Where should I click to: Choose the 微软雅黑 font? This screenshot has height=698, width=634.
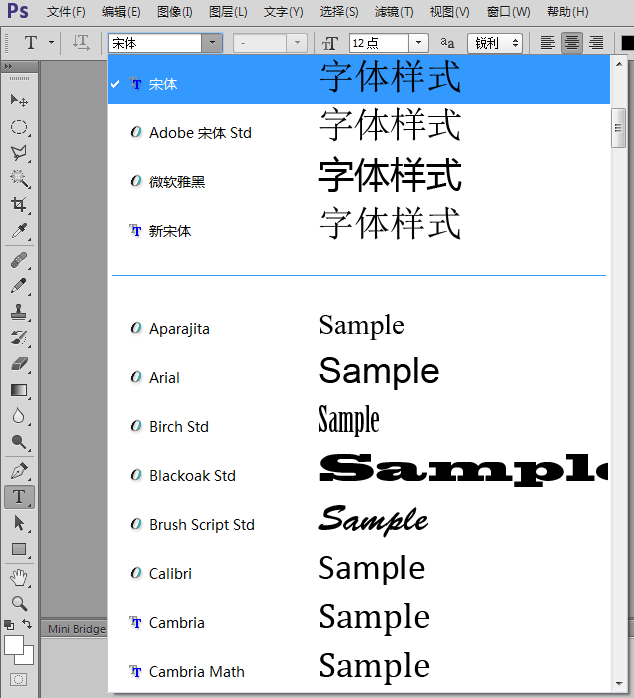359,177
